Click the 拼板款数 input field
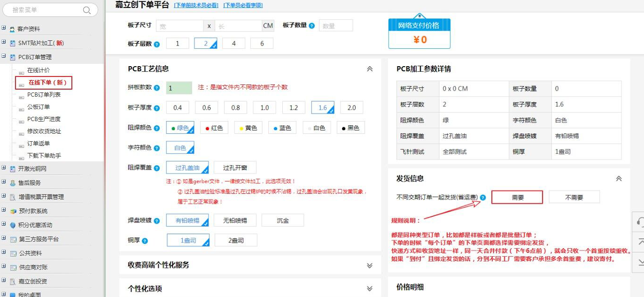The image size is (644, 297). click(179, 88)
